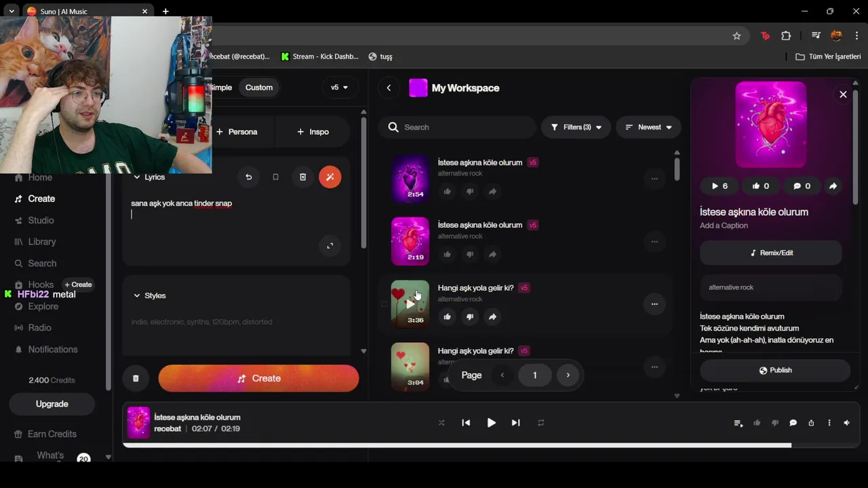The width and height of the screenshot is (868, 488).
Task: Share the 3:36 Hangi aşk yola gelir ki? track
Action: [x=492, y=317]
